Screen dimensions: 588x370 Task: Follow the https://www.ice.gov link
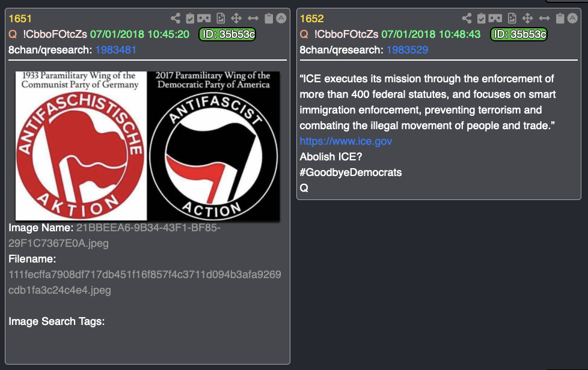(x=346, y=141)
